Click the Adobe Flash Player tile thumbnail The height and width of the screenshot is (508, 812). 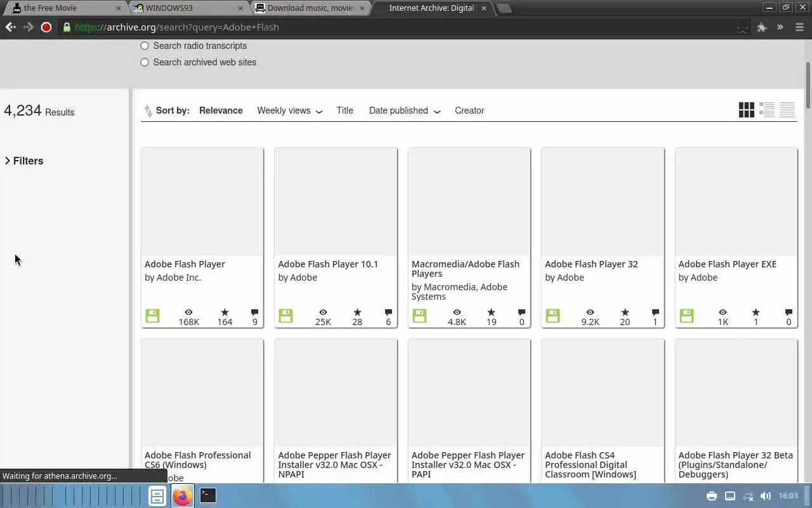coord(202,202)
